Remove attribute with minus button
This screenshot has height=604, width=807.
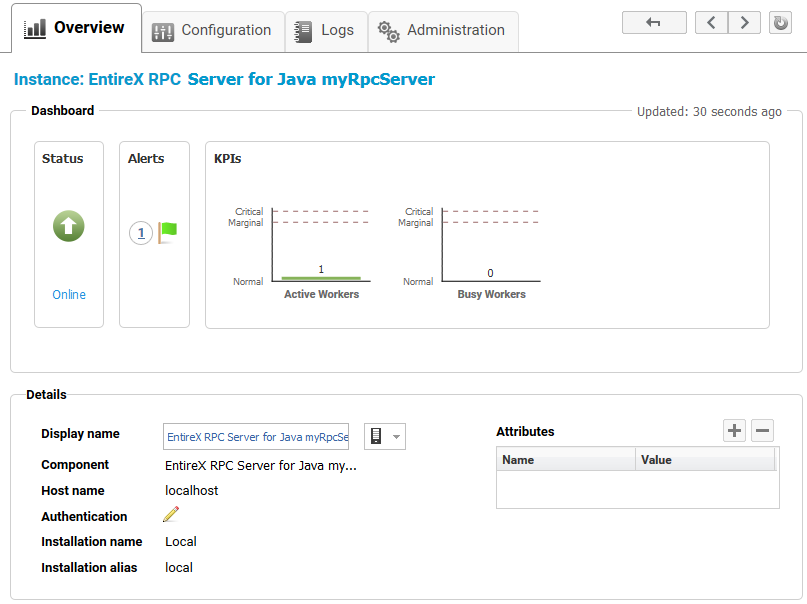click(x=763, y=431)
